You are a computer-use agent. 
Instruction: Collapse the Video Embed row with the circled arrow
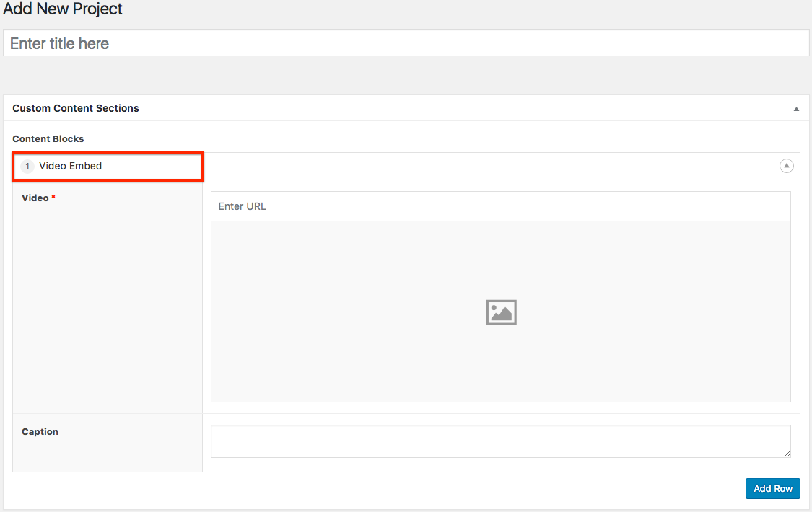click(786, 166)
